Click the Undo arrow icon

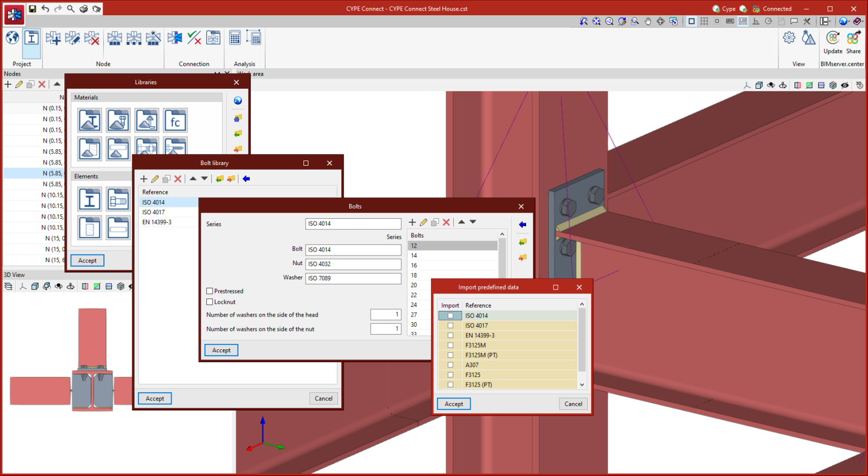pos(45,8)
